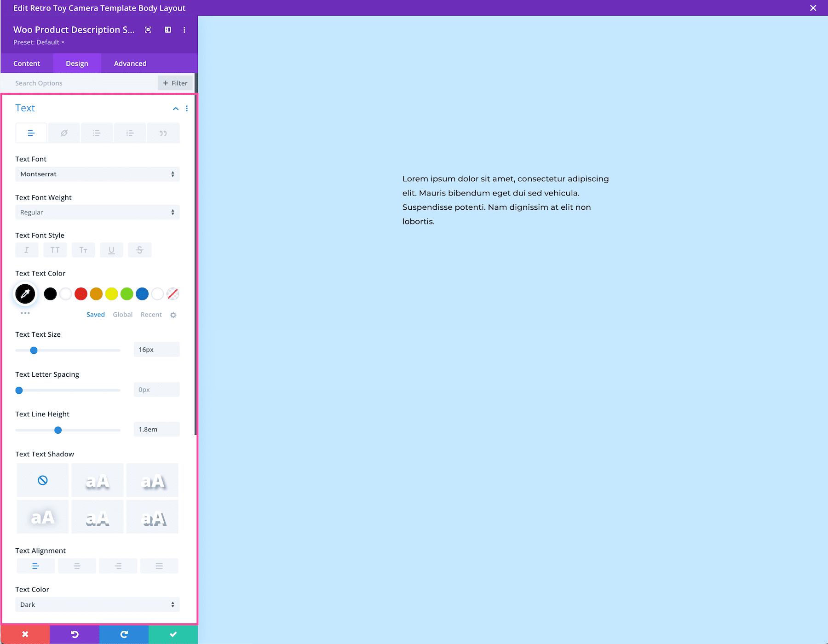Image resolution: width=828 pixels, height=644 pixels.
Task: Pick the red color swatch
Action: pos(81,294)
